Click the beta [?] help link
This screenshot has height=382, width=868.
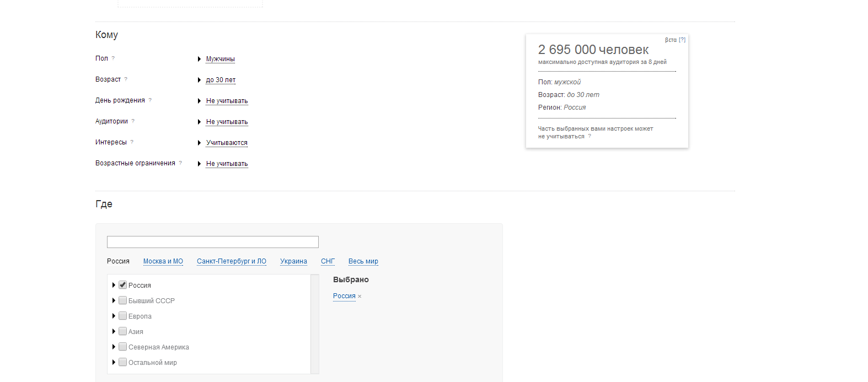[x=682, y=40]
